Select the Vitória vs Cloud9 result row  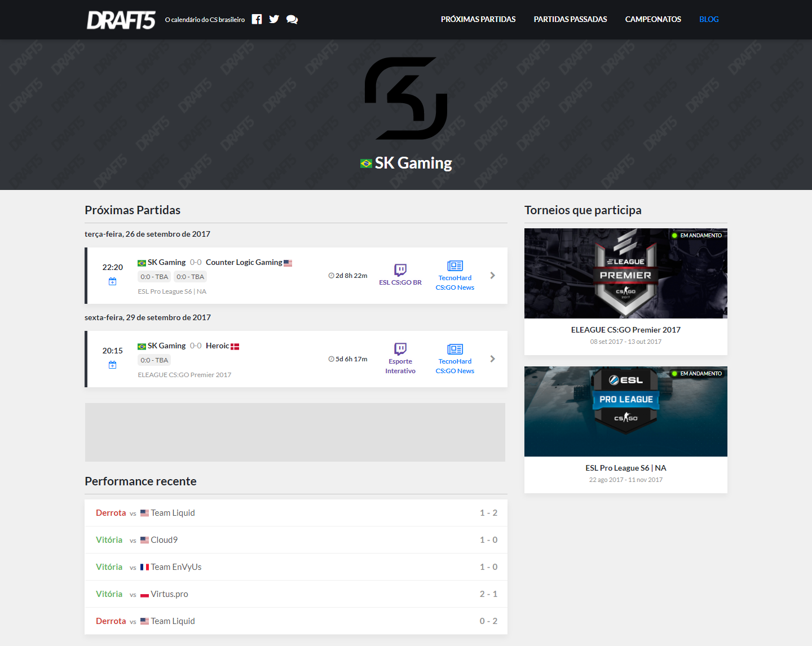pyautogui.click(x=296, y=540)
